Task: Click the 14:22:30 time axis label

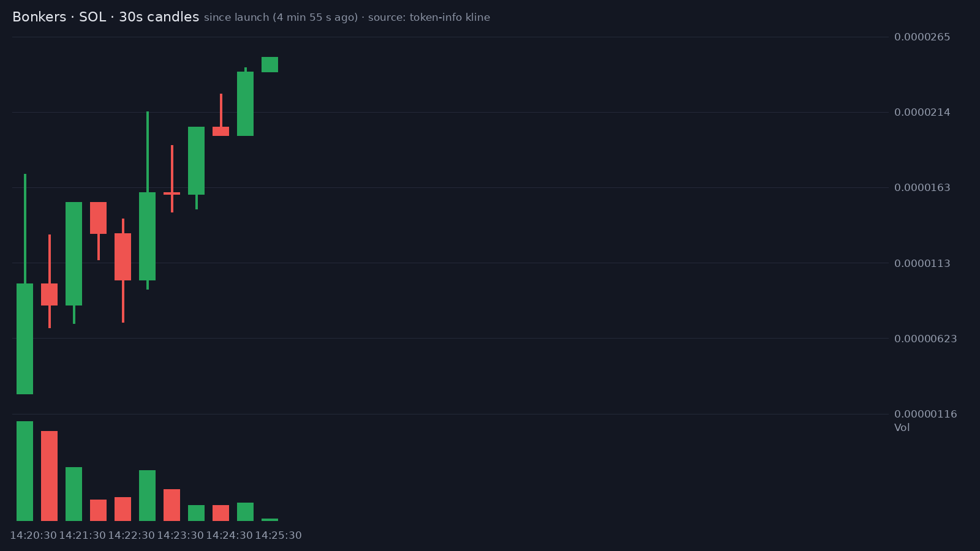Action: (x=131, y=536)
